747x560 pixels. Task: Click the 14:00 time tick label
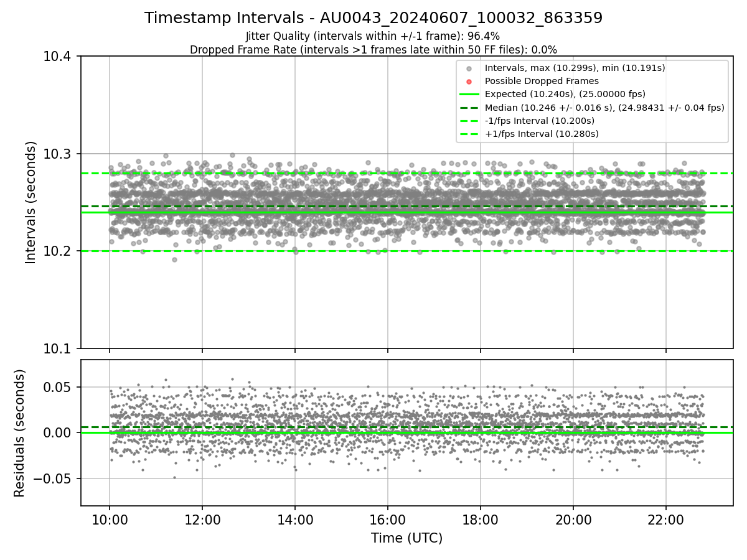295,519
